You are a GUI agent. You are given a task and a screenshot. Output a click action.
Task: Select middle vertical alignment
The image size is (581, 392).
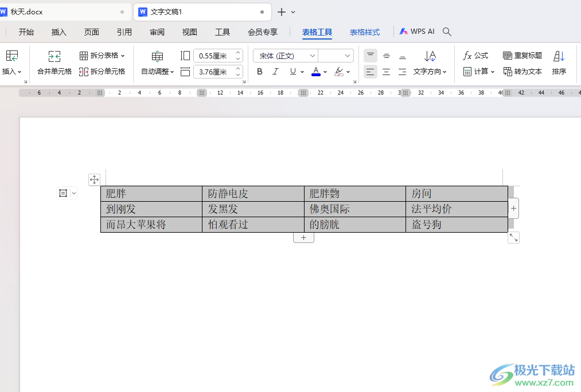pos(387,56)
